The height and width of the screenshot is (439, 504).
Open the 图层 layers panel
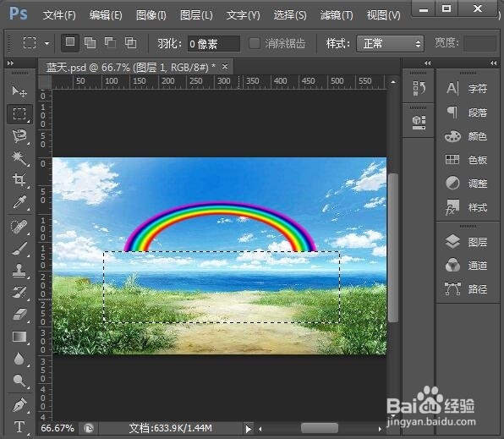(467, 242)
